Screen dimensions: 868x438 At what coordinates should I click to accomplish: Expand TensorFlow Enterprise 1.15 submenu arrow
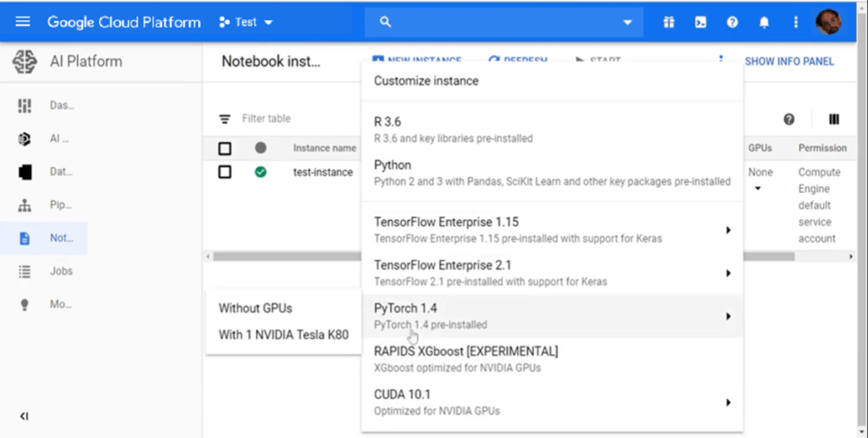728,230
